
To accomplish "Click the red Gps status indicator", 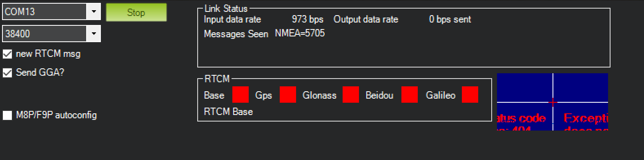I will tap(287, 95).
